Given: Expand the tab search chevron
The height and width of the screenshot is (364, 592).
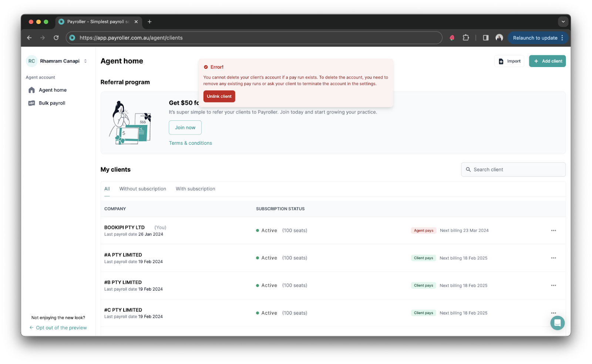Looking at the screenshot, I should [563, 22].
